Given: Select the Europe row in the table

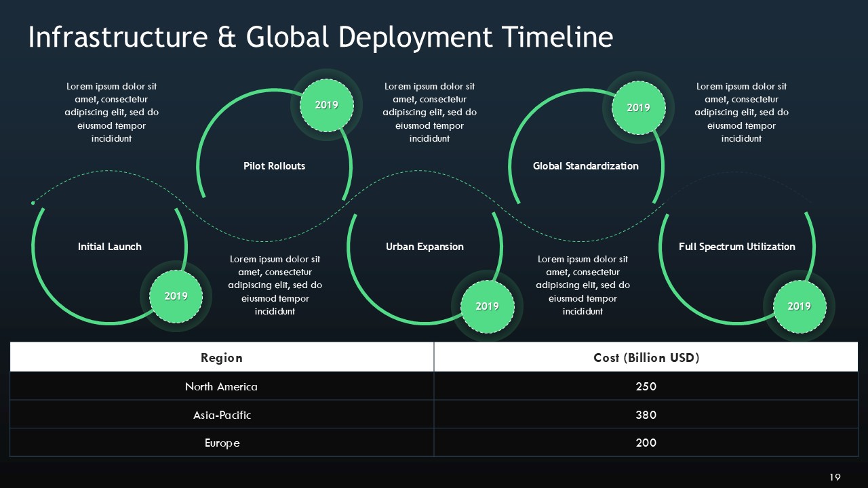Looking at the screenshot, I should [x=221, y=443].
